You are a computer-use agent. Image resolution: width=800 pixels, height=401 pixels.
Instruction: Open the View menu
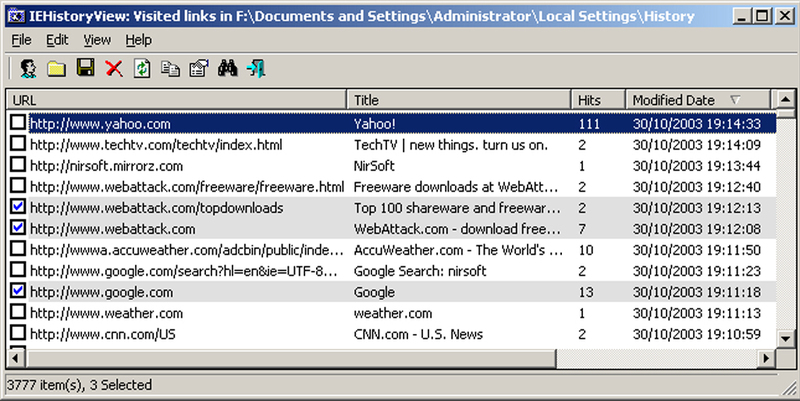97,40
